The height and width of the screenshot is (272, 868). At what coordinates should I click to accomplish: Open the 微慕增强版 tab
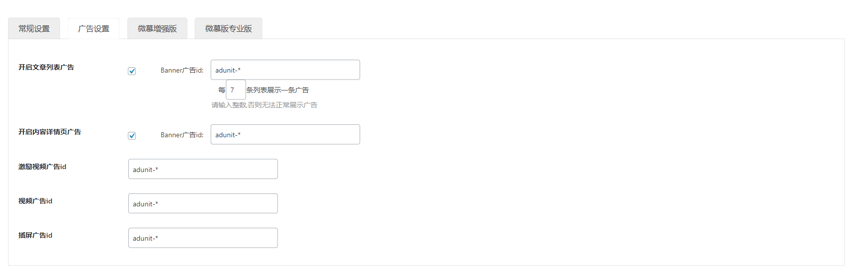157,28
